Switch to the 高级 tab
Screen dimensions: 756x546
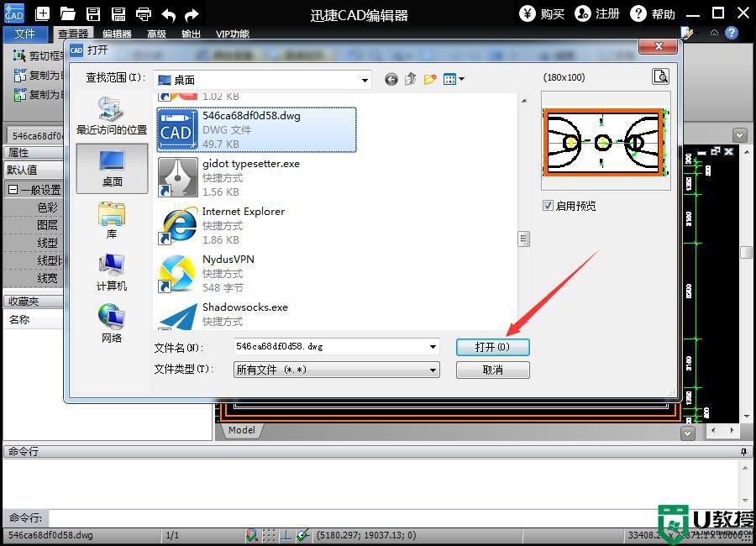(157, 34)
